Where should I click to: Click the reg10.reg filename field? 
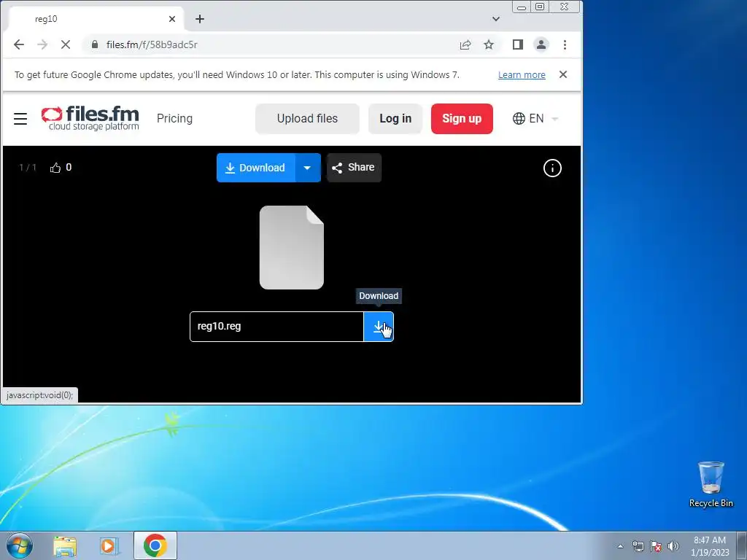tap(276, 327)
